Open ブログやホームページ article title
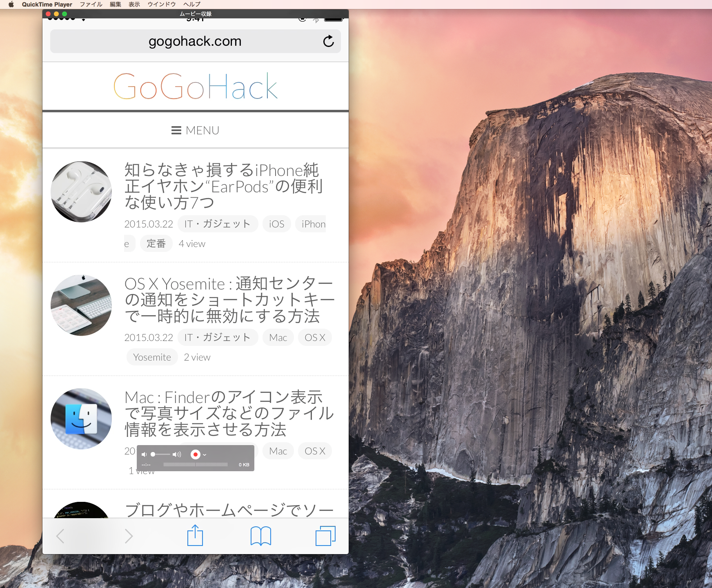This screenshot has width=712, height=588. pyautogui.click(x=229, y=510)
